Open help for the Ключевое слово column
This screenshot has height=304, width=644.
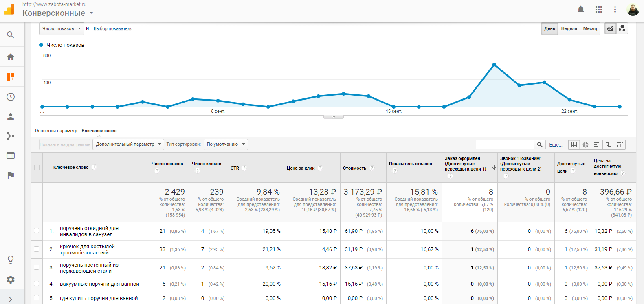click(94, 167)
